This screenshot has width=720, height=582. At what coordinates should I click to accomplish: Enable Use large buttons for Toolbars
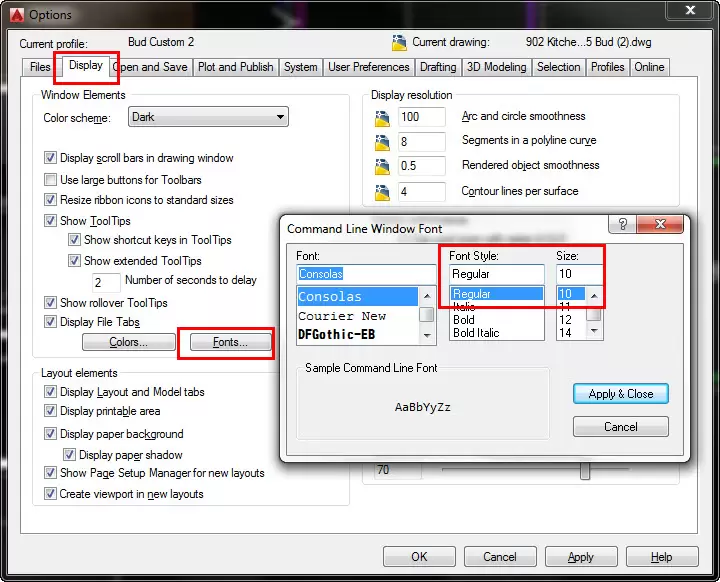51,180
